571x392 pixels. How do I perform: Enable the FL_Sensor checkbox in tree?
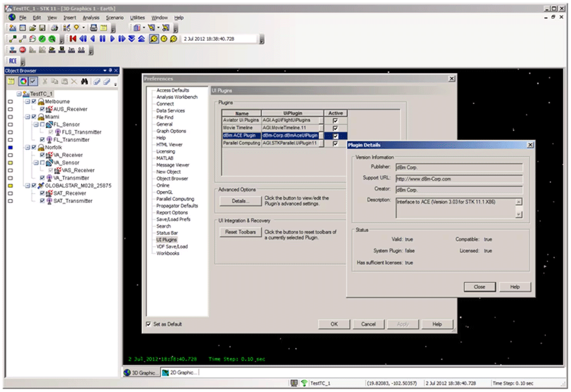tap(42, 124)
